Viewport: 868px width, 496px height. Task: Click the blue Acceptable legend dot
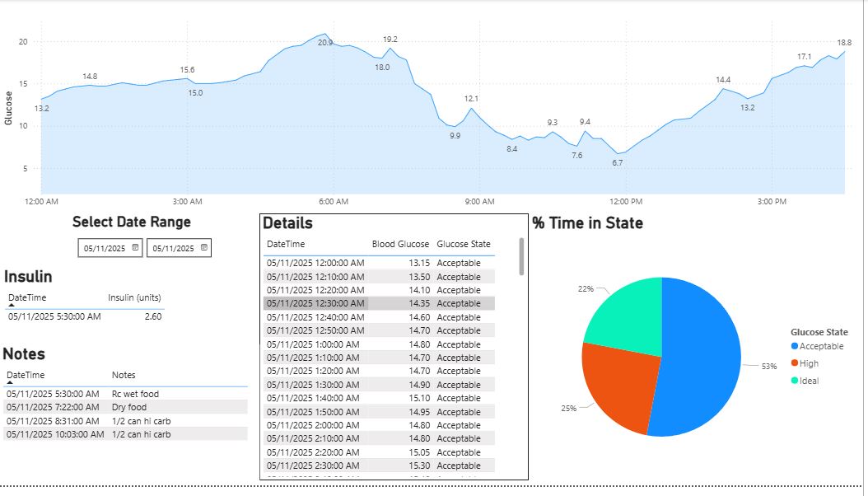794,347
